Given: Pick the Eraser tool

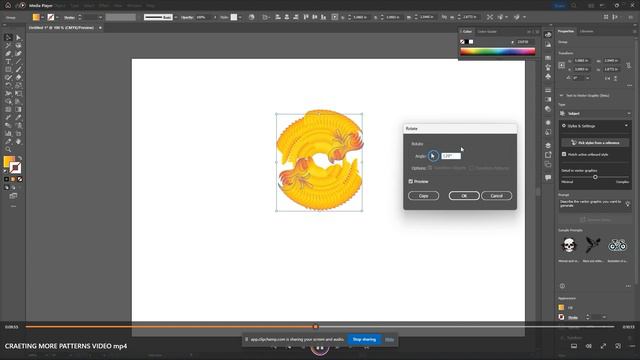Looking at the screenshot, I should click(18, 78).
